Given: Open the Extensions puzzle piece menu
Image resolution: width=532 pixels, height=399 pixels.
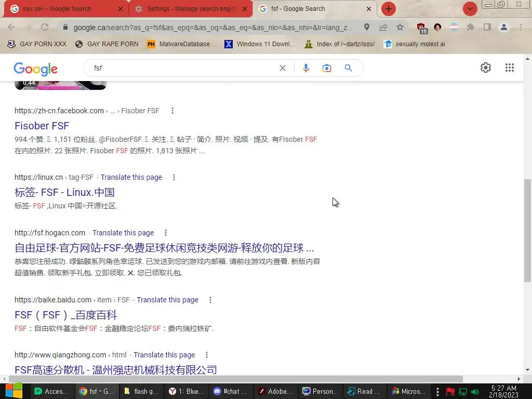Looking at the screenshot, I should coord(470,27).
